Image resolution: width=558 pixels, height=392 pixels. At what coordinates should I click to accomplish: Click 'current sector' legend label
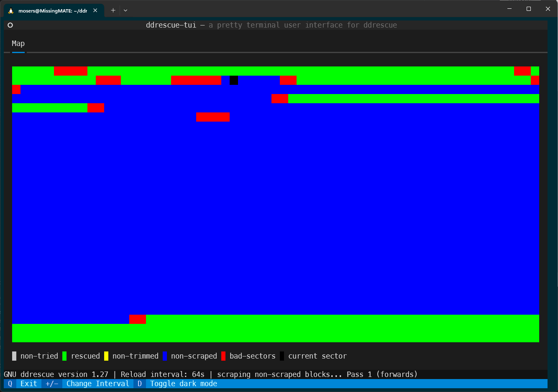(317, 356)
